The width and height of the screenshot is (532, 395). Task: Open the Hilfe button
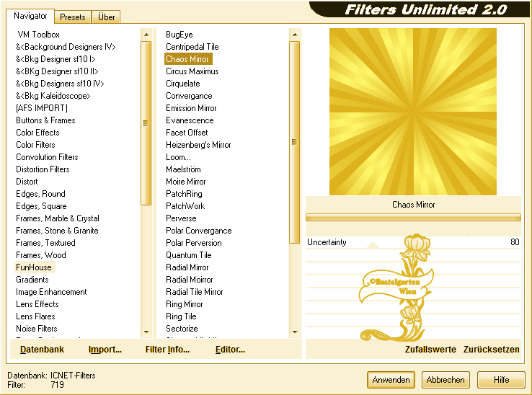[x=501, y=380]
